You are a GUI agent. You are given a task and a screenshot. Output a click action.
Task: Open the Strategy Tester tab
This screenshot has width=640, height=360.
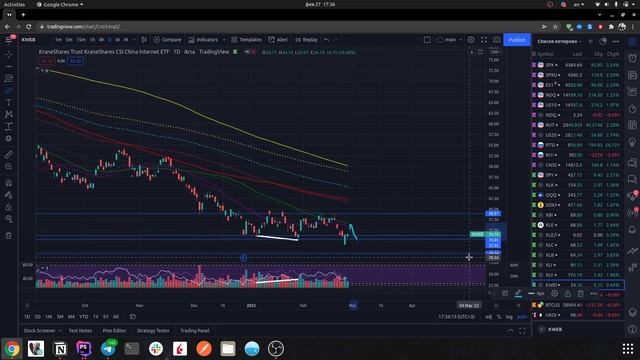point(153,331)
